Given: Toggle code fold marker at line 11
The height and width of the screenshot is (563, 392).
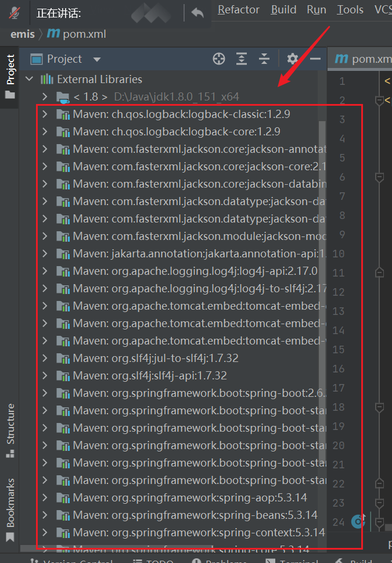Looking at the screenshot, I should (379, 273).
